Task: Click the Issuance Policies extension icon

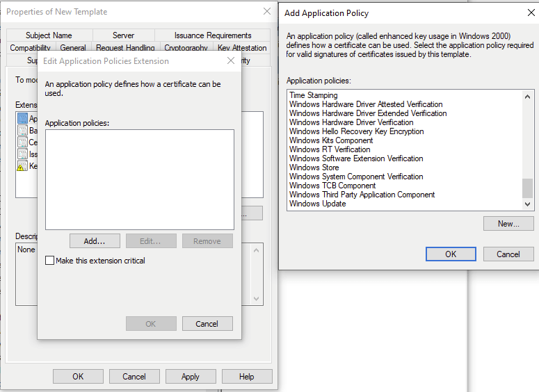Action: pyautogui.click(x=22, y=154)
